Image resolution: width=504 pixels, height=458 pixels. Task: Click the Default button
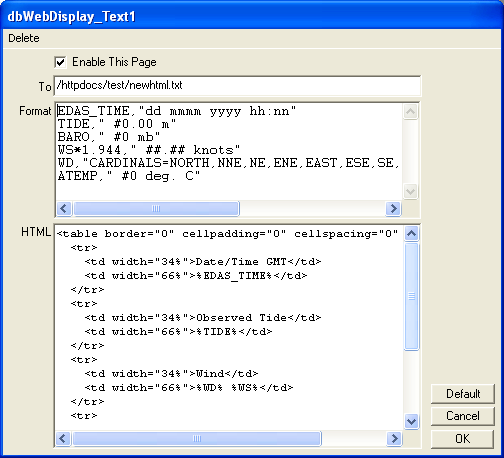tap(463, 394)
